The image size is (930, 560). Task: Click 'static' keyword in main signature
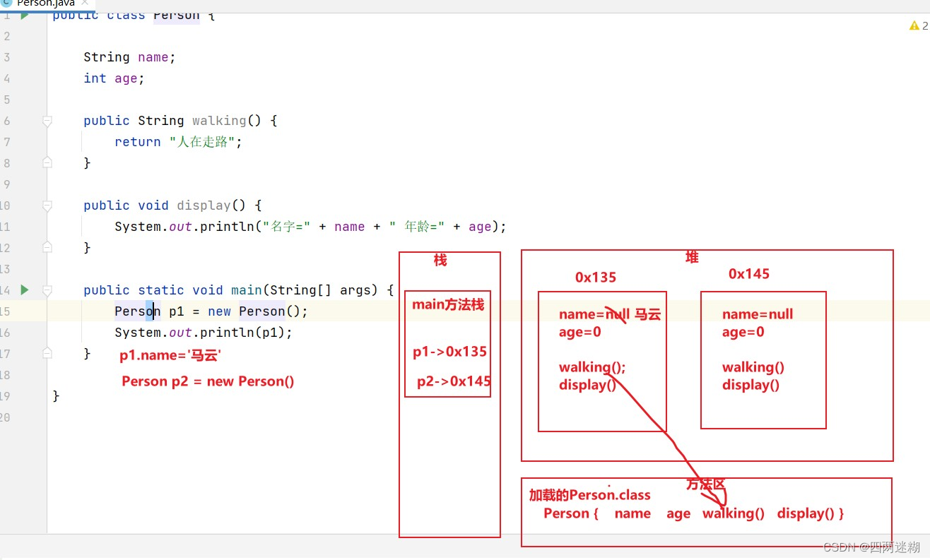click(161, 290)
